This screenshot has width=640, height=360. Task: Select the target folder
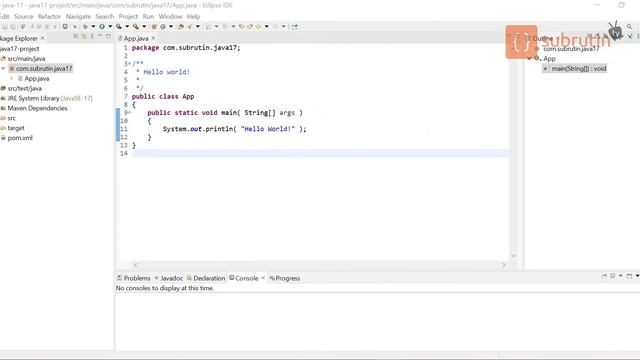pos(13,128)
